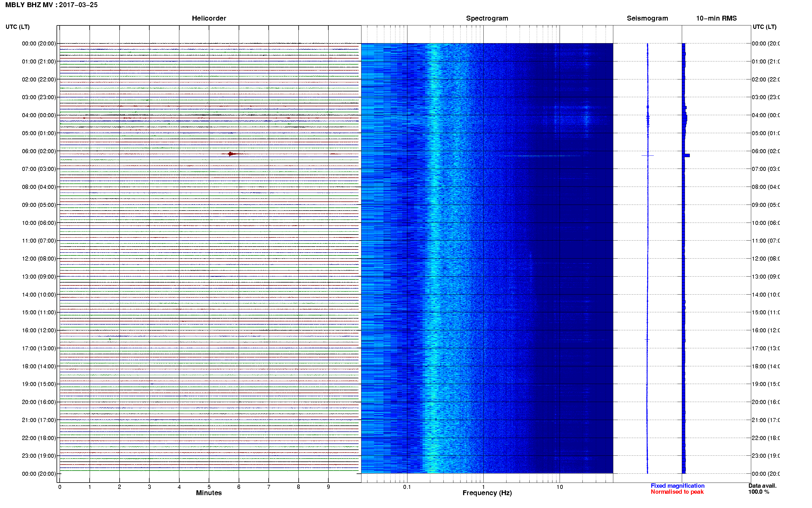Click the 11:00 (07:00) time label on the Helicorder axis

(39, 241)
